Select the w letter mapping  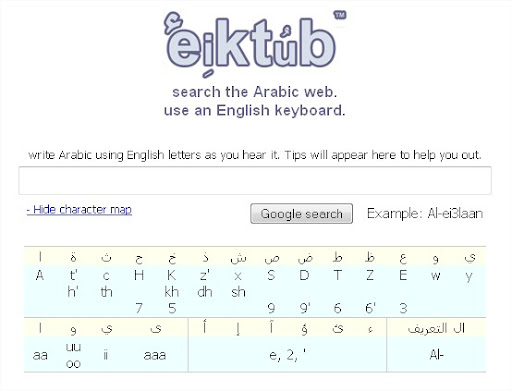pyautogui.click(x=436, y=275)
